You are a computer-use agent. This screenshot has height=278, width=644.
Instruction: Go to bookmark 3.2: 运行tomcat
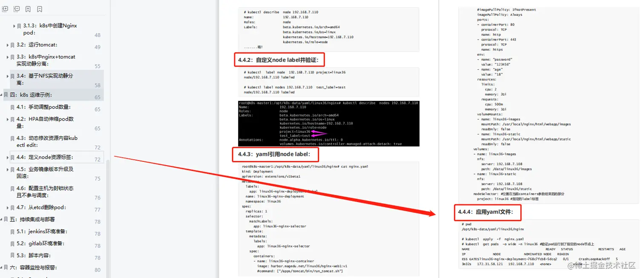pyautogui.click(x=37, y=45)
